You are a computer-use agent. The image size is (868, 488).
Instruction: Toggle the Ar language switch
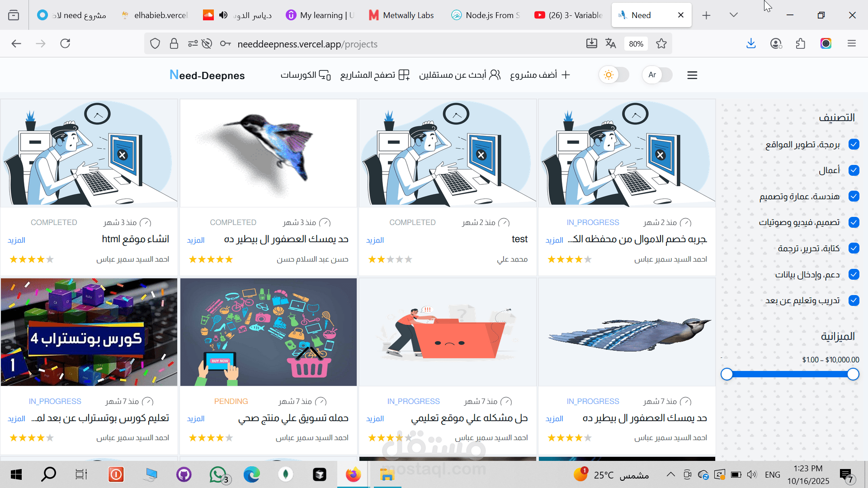click(657, 75)
